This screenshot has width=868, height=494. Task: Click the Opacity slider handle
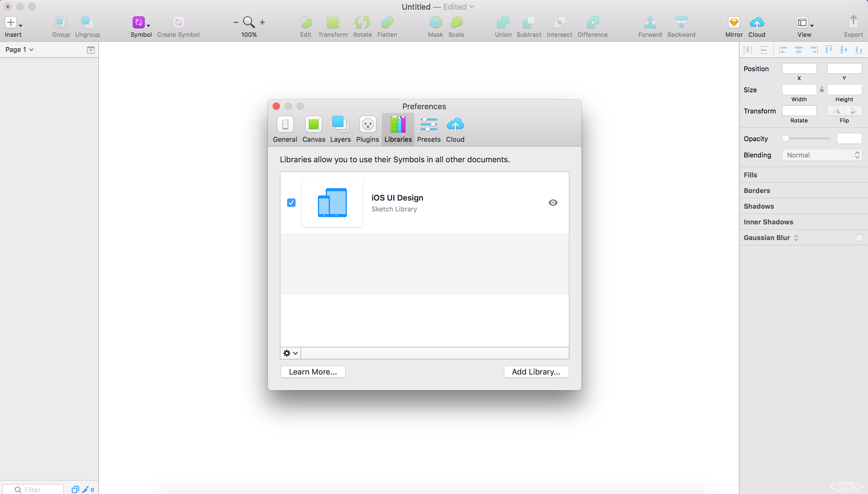point(786,138)
